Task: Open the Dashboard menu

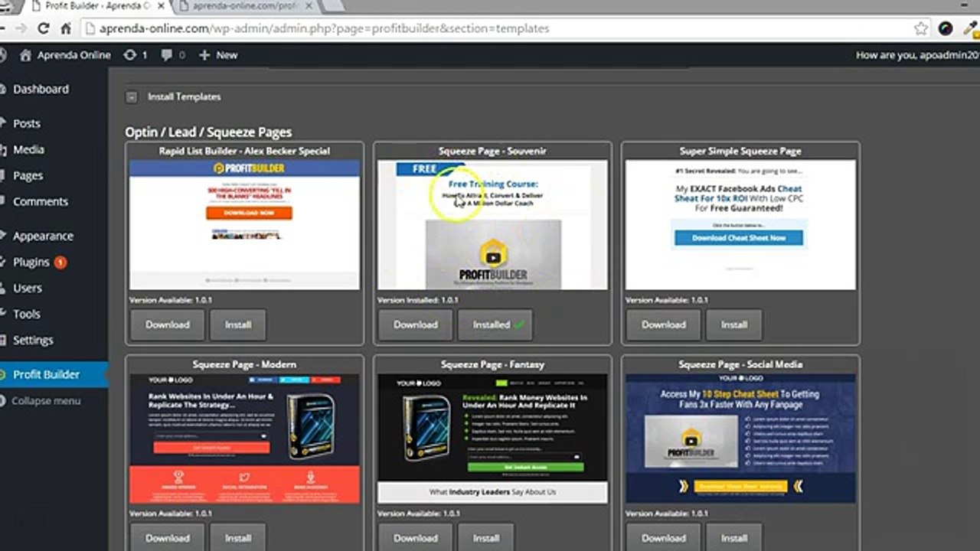Action: point(41,89)
